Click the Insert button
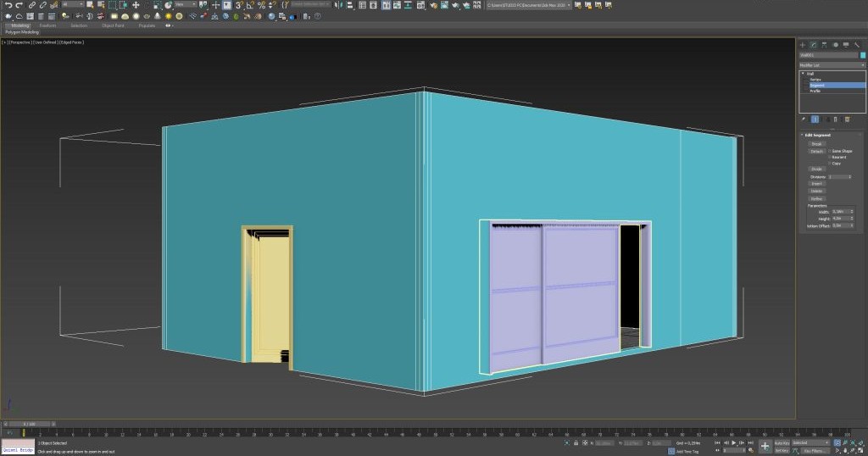This screenshot has height=456, width=868. pyautogui.click(x=816, y=184)
